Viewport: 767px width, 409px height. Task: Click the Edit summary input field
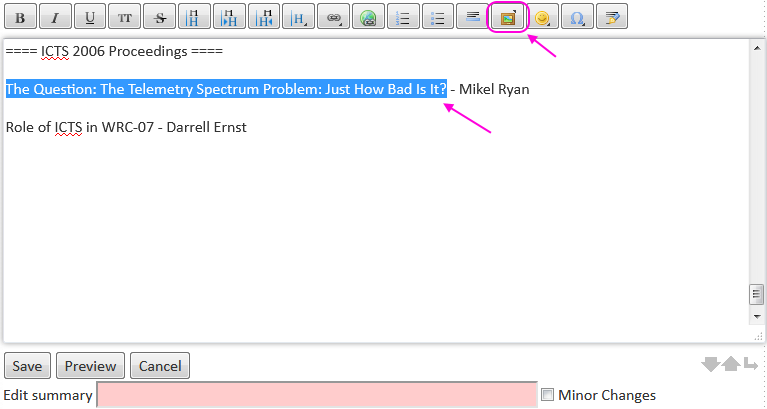316,395
